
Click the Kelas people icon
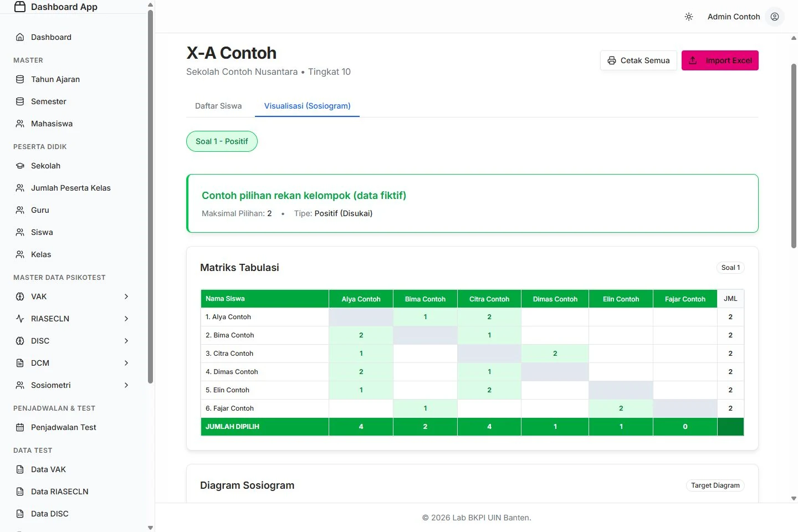(x=20, y=254)
